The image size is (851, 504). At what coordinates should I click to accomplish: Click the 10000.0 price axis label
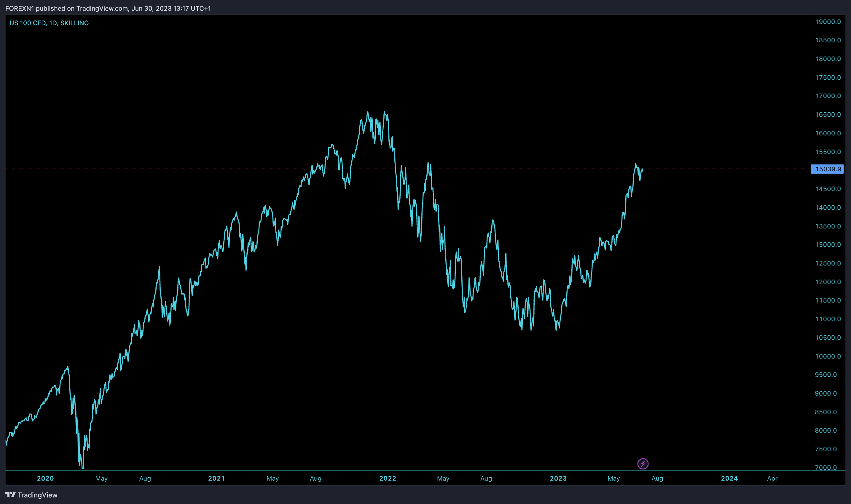828,356
